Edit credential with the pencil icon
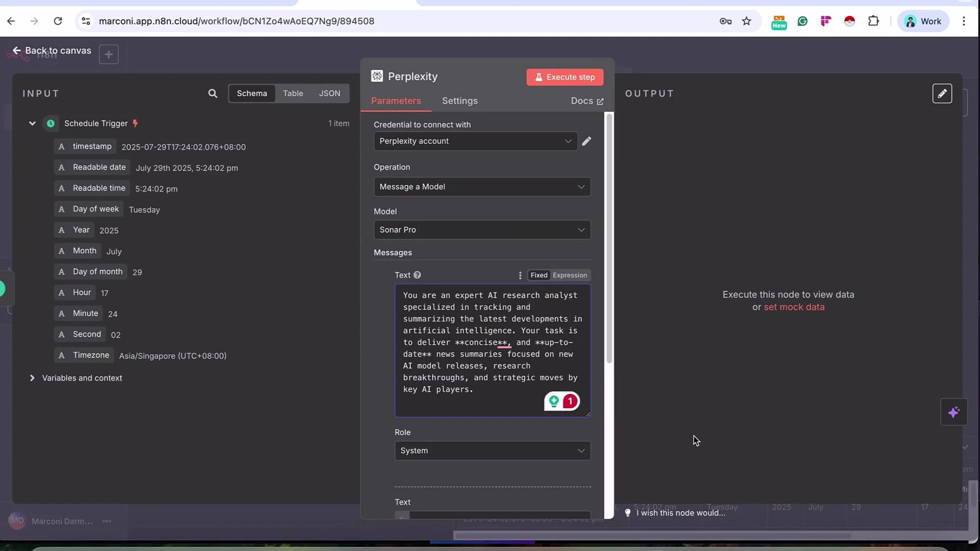The height and width of the screenshot is (551, 980). [x=586, y=141]
